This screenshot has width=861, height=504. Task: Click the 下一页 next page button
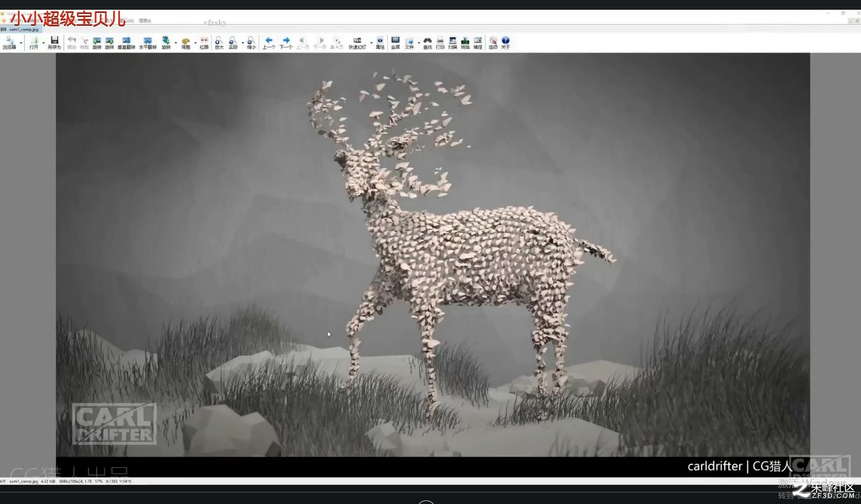click(320, 43)
